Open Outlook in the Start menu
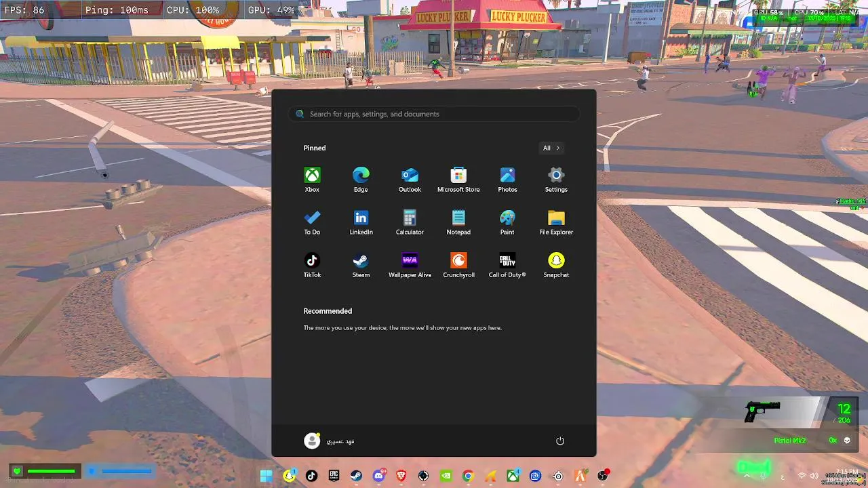Screen dimensions: 868x488 410,180
